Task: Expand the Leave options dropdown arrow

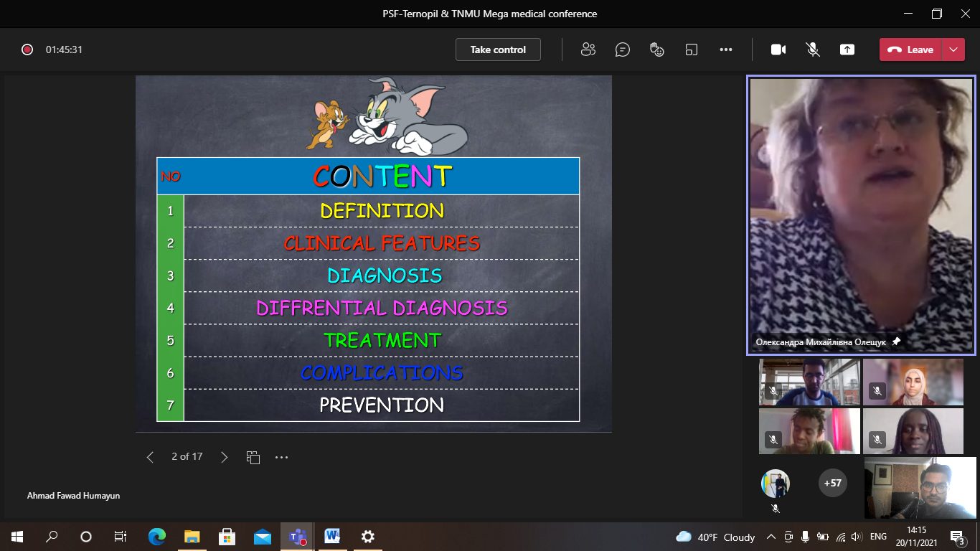Action: pyautogui.click(x=953, y=50)
